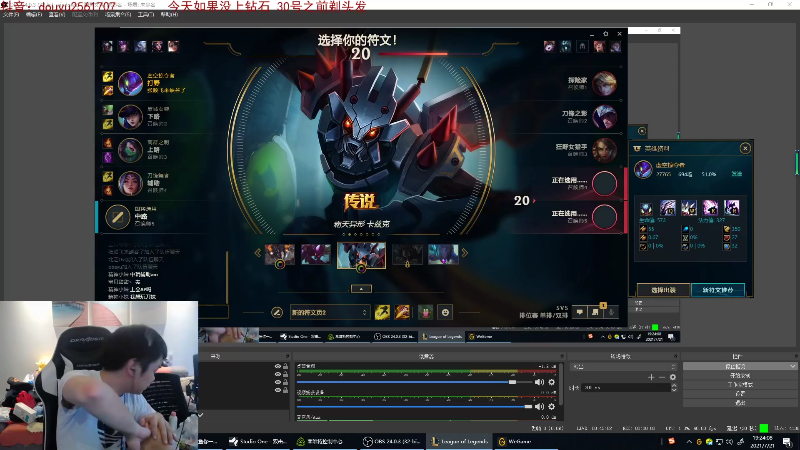The image size is (800, 450).
Task: Open the ward skin picker
Action: point(425,312)
